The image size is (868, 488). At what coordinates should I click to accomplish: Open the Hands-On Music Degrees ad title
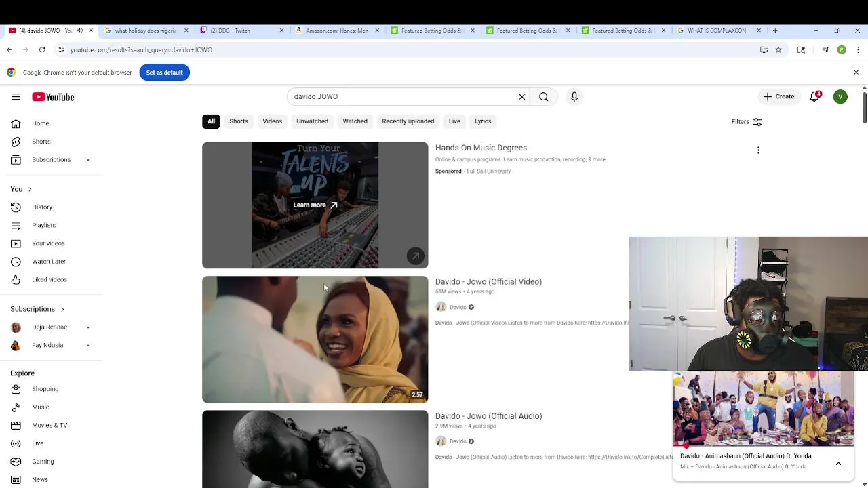(481, 148)
